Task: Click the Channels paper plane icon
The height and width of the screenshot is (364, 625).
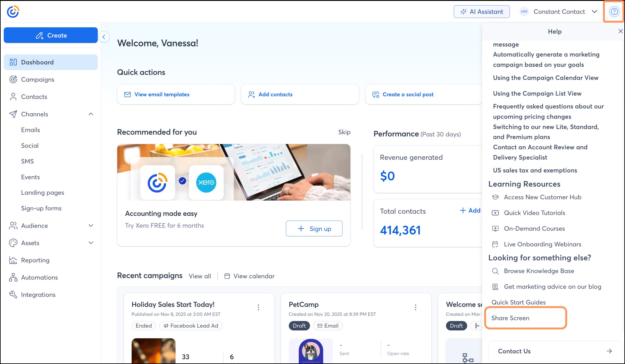Action: click(x=13, y=114)
